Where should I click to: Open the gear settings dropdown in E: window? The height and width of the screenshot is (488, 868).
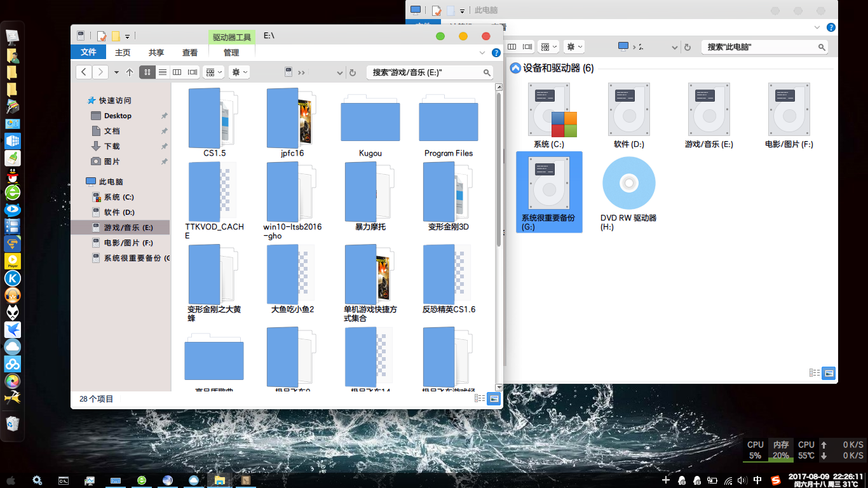tap(239, 72)
